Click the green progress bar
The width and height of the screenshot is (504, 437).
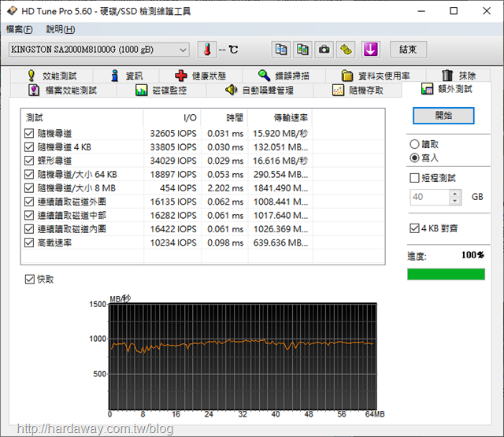[447, 275]
